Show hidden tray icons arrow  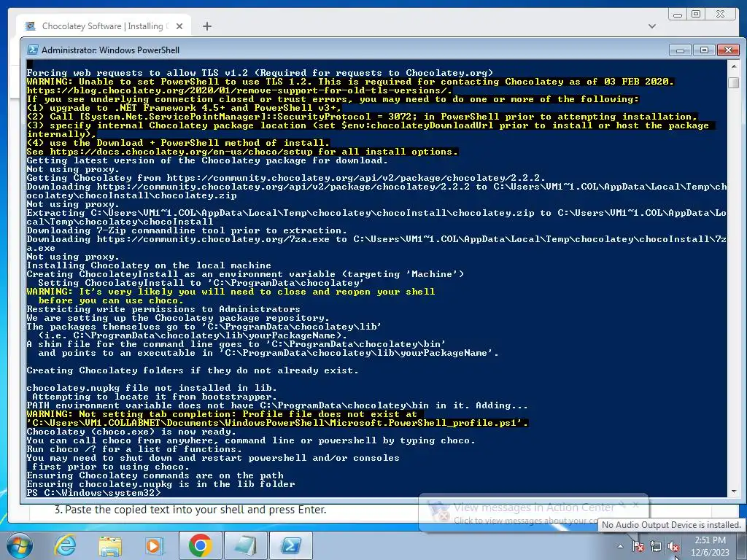coord(620,547)
